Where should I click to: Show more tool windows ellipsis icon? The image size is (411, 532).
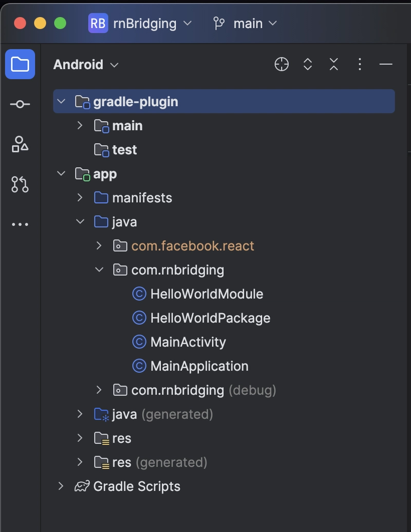20,224
